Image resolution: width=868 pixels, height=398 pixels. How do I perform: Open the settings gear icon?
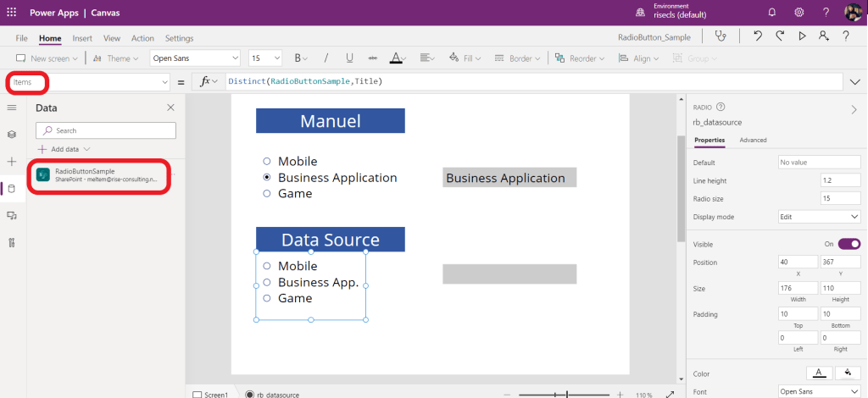coord(798,12)
